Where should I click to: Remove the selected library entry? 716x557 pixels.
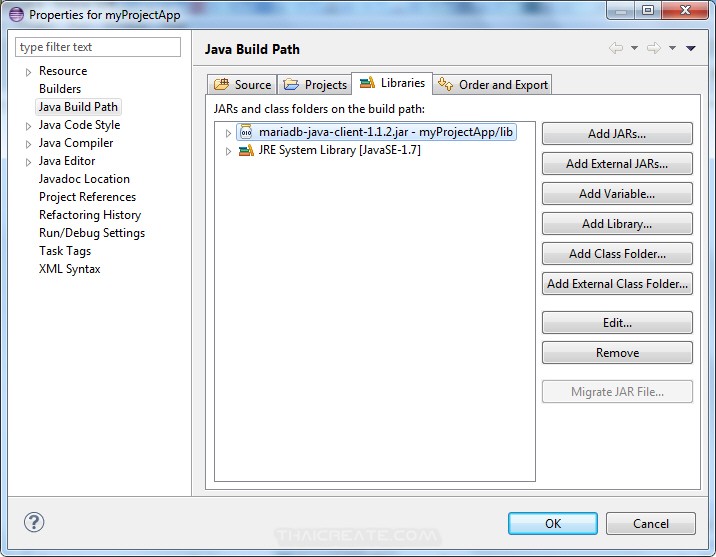[617, 353]
